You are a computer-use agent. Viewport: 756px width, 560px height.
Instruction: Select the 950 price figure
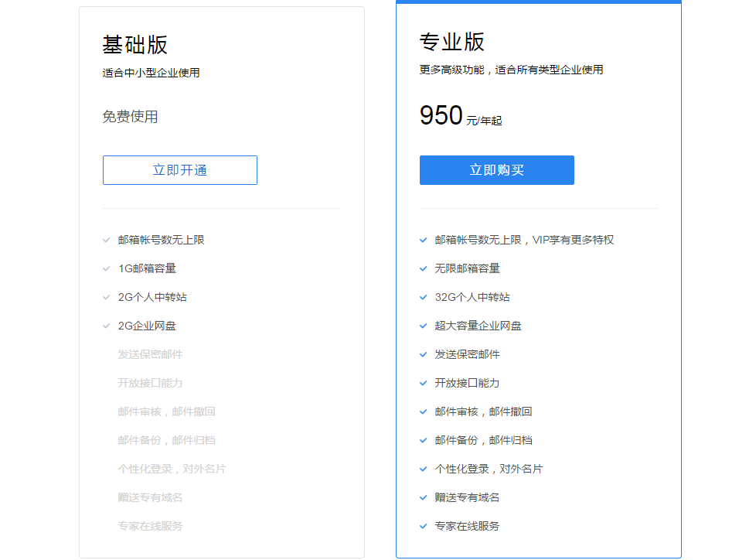tap(441, 115)
